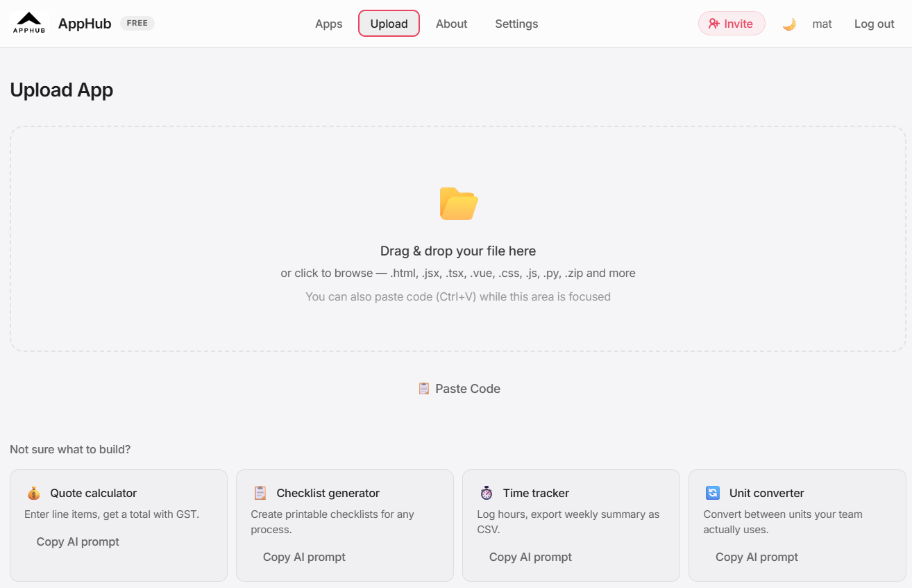Select the Upload tab in the navigation
The height and width of the screenshot is (588, 912).
click(389, 24)
